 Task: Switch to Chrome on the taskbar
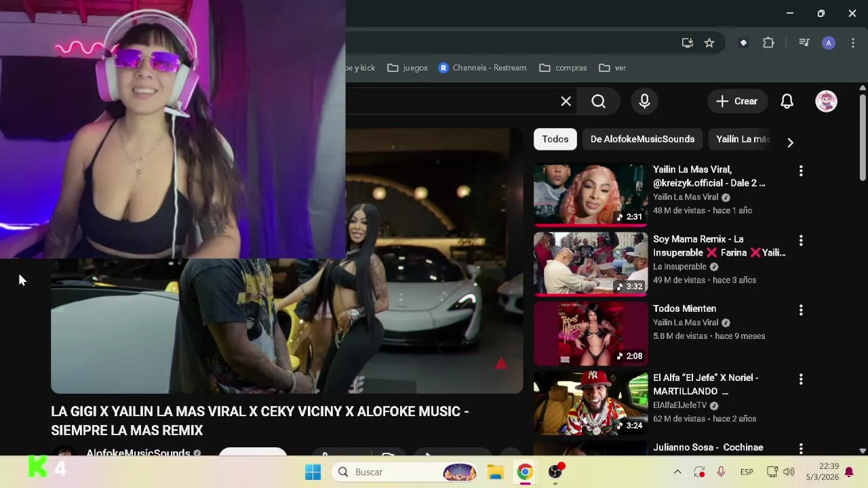[x=525, y=472]
